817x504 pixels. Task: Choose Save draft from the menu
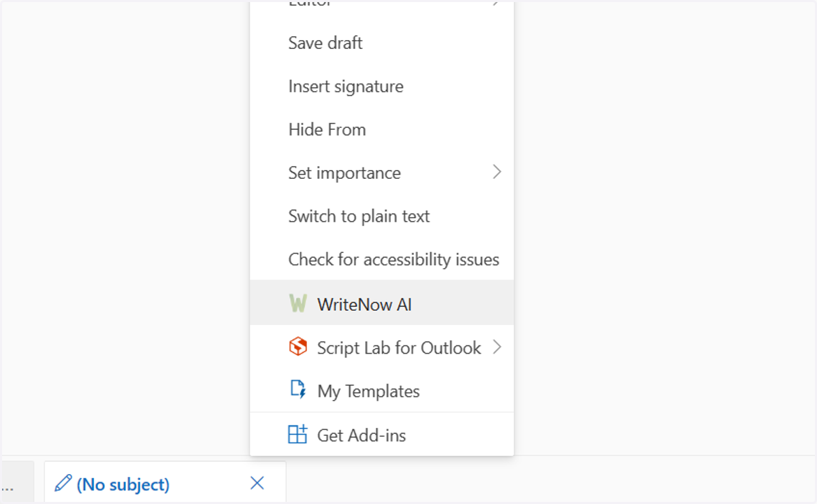click(382, 43)
